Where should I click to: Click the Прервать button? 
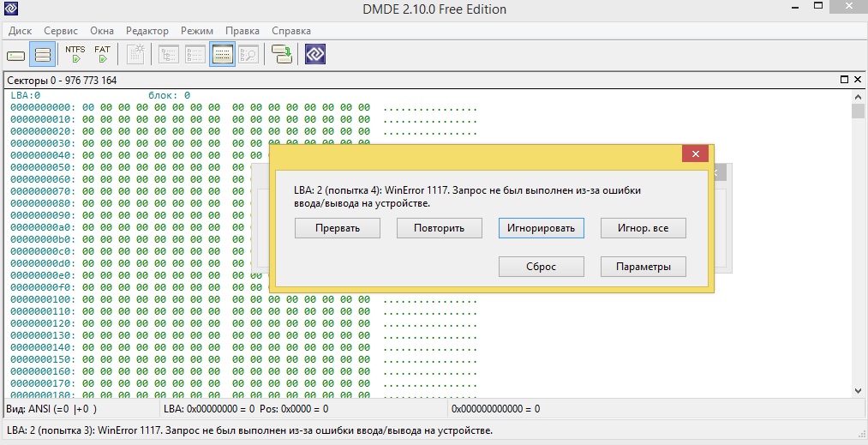coord(337,228)
